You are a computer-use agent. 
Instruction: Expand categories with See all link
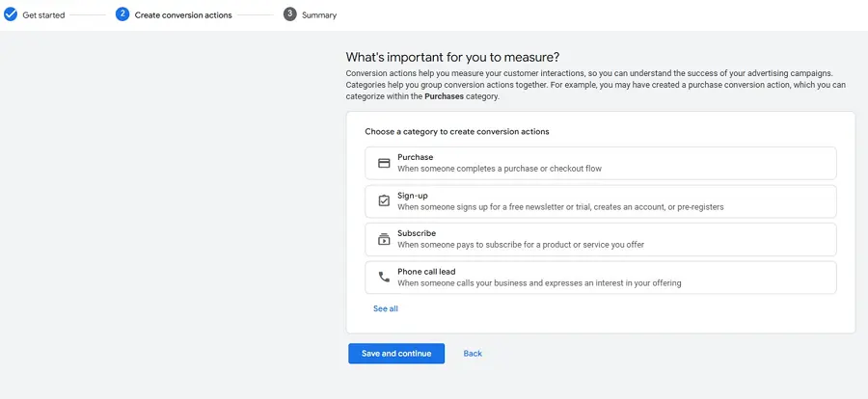coord(385,308)
